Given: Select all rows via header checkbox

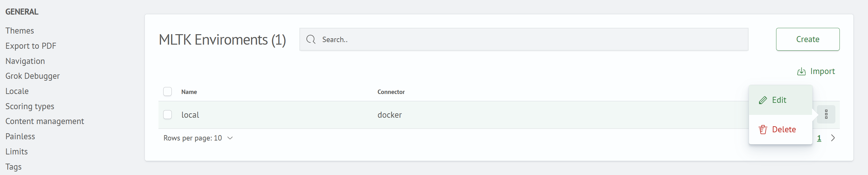Looking at the screenshot, I should [167, 91].
